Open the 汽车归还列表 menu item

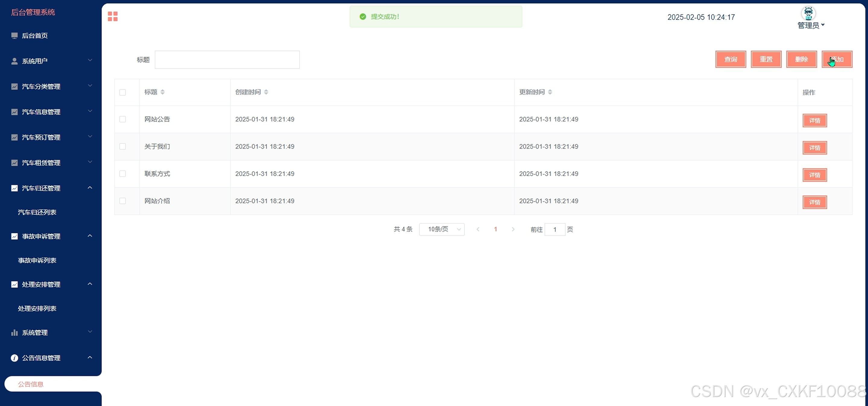coord(37,212)
